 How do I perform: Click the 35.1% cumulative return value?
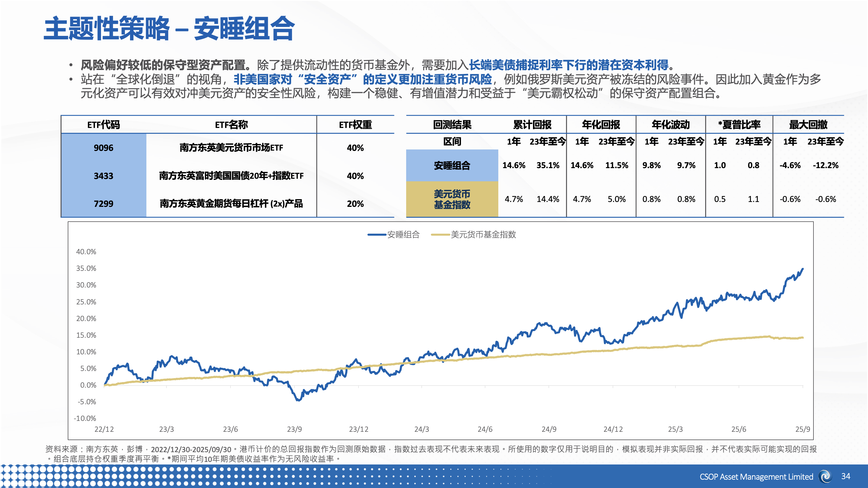(x=548, y=165)
